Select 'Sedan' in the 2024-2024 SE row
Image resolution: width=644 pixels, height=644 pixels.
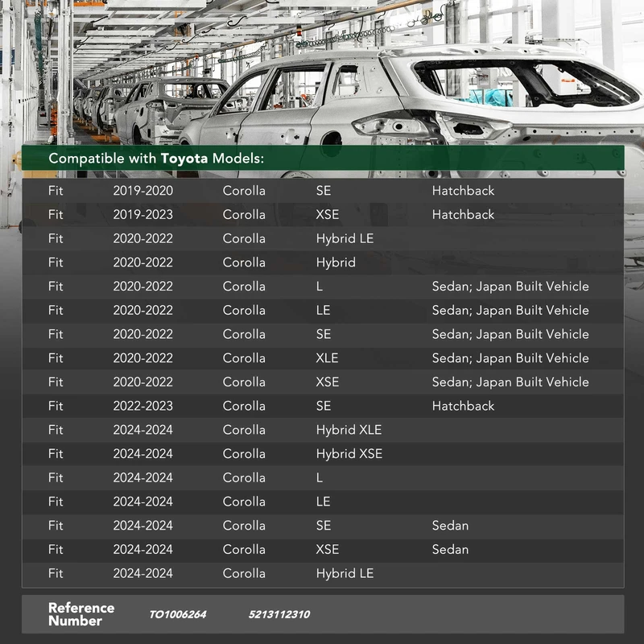coord(450,526)
